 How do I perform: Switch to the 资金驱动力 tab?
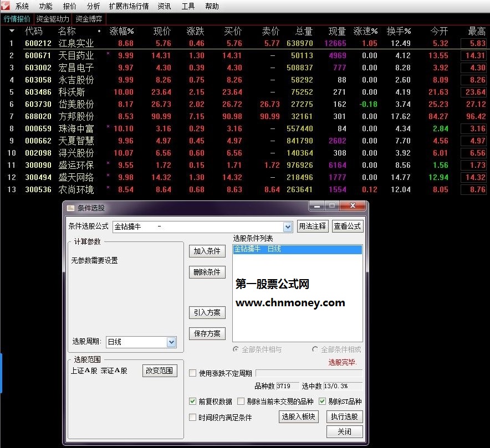pyautogui.click(x=53, y=19)
